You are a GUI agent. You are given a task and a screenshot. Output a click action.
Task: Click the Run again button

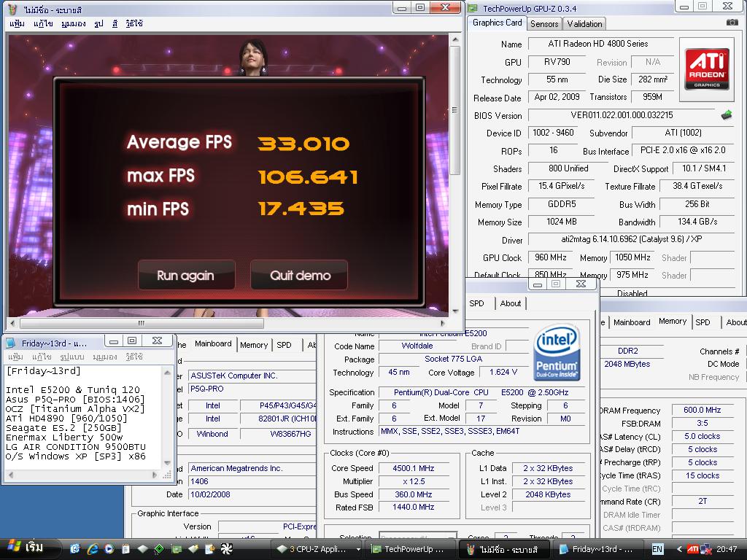pyautogui.click(x=186, y=275)
